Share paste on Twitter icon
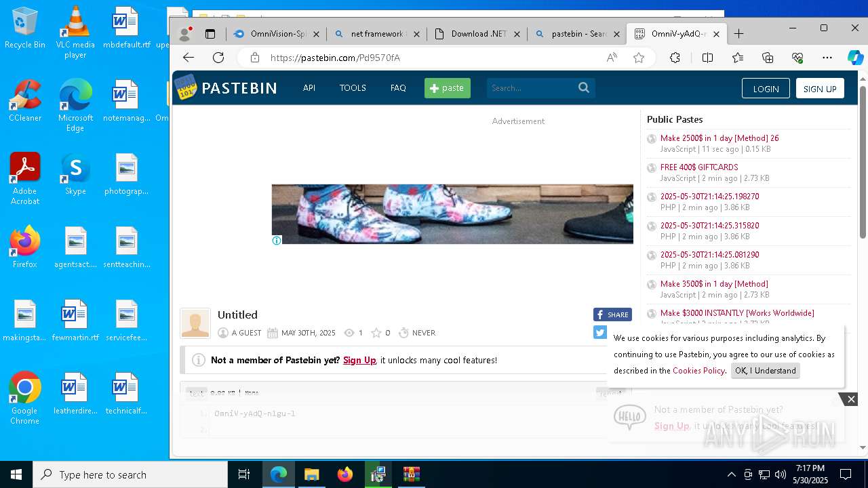 [x=599, y=332]
